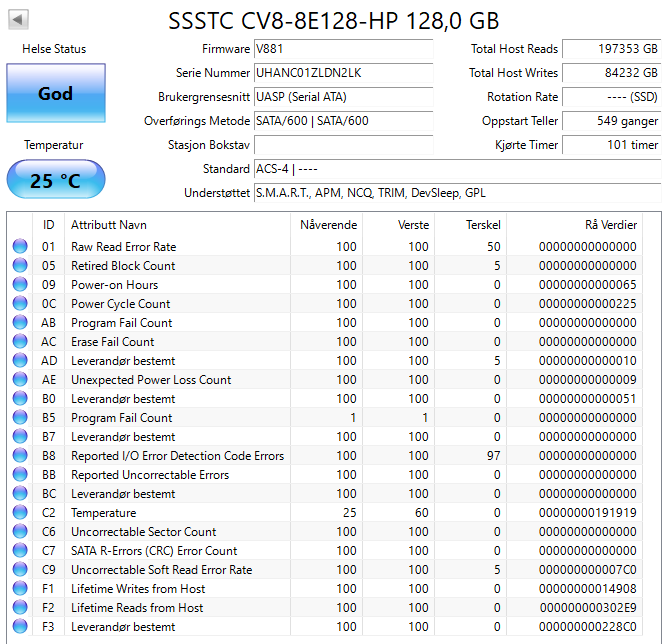Click status icon for Retired Block Count
668x644 pixels.
(20, 266)
